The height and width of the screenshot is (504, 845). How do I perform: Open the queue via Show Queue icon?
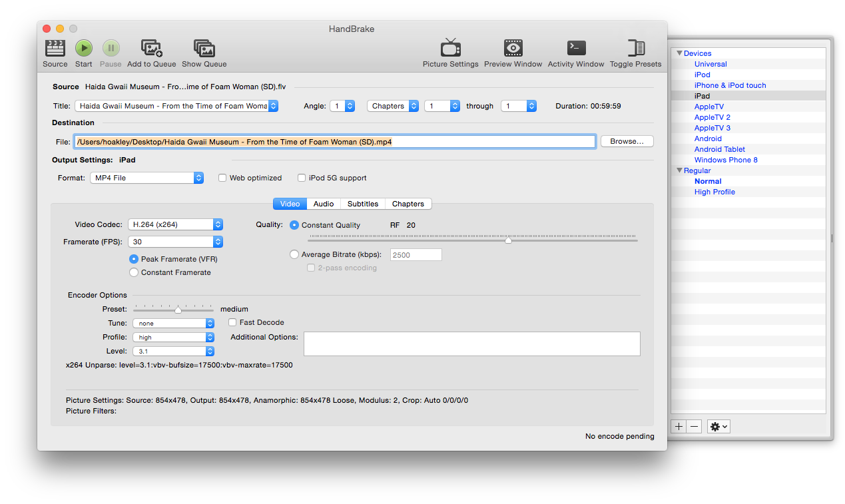click(204, 48)
